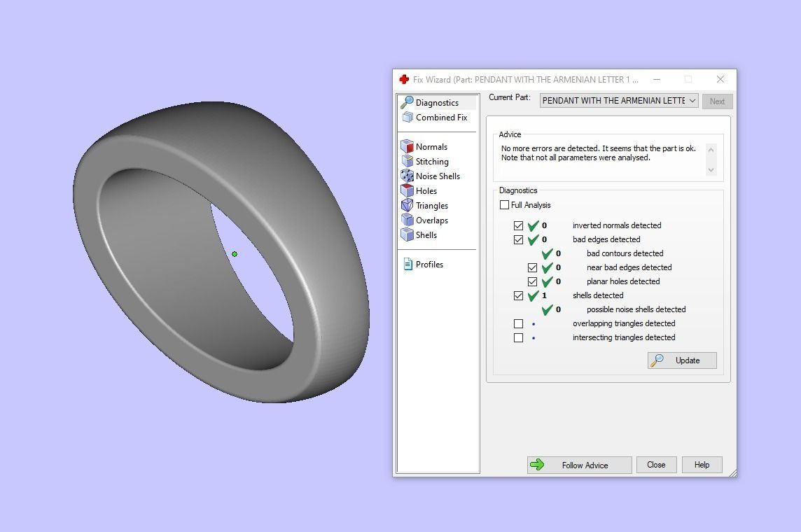Uncheck inverted normals detection

click(x=519, y=225)
